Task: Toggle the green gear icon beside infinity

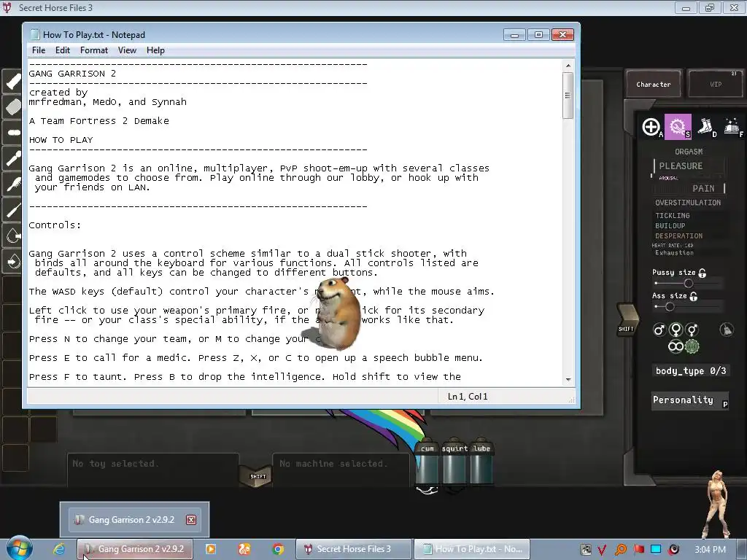Action: tap(692, 346)
